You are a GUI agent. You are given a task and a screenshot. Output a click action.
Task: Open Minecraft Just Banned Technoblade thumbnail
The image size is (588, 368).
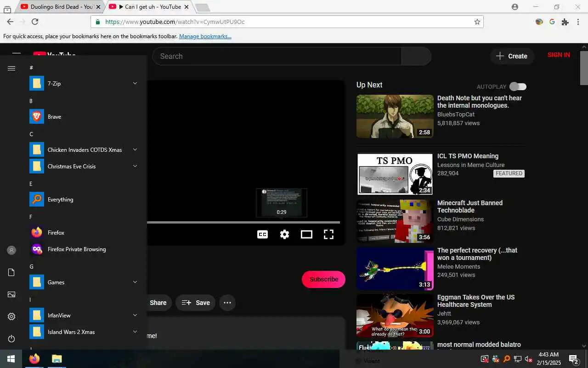coord(395,221)
